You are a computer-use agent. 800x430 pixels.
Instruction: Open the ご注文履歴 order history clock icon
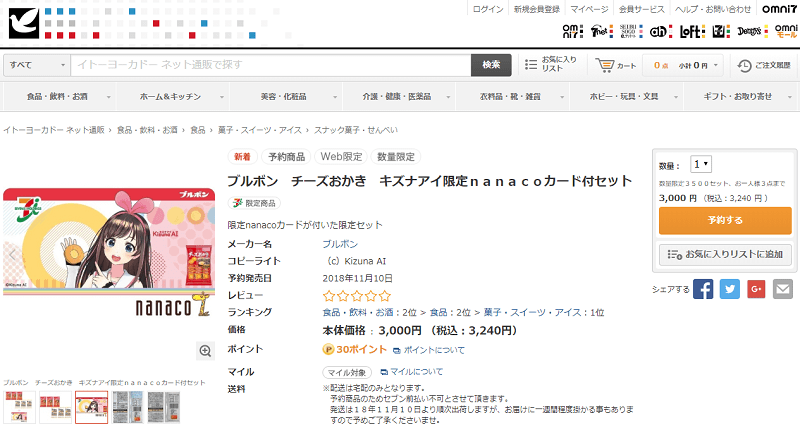pyautogui.click(x=744, y=65)
